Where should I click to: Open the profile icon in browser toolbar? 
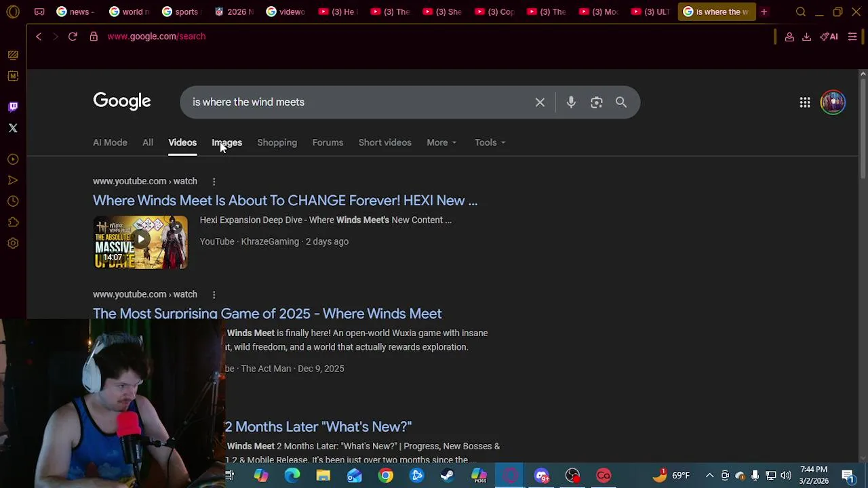[789, 37]
